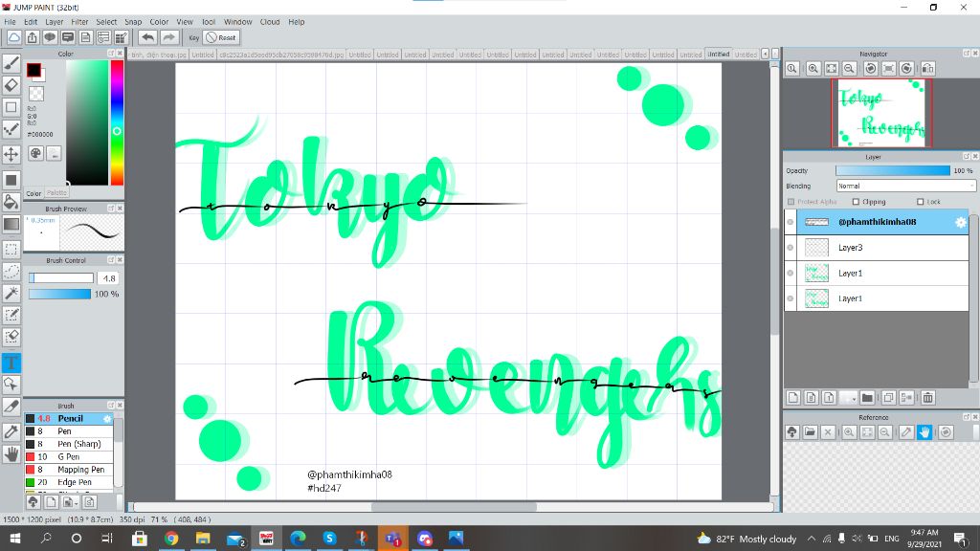Screen dimensions: 980x551
Task: Select the Select Pen tool
Action: pos(11,315)
